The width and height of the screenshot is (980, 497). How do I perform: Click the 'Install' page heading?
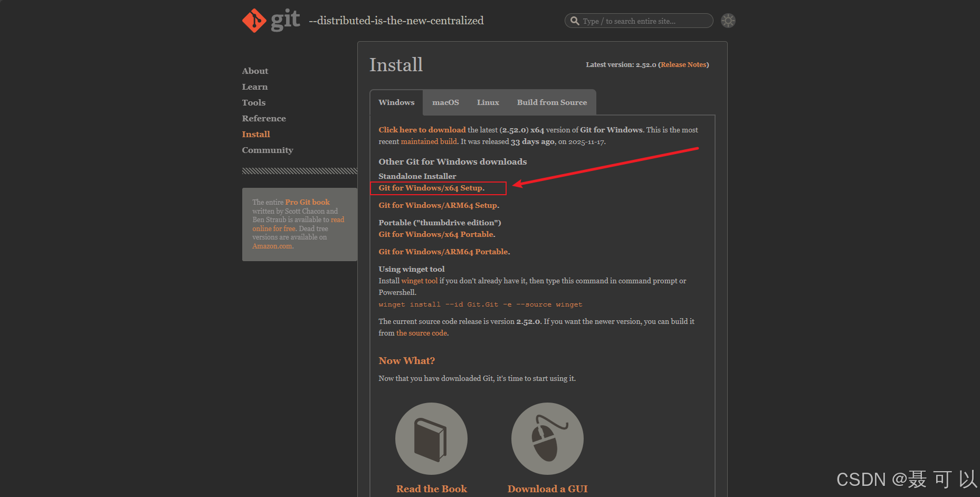396,65
